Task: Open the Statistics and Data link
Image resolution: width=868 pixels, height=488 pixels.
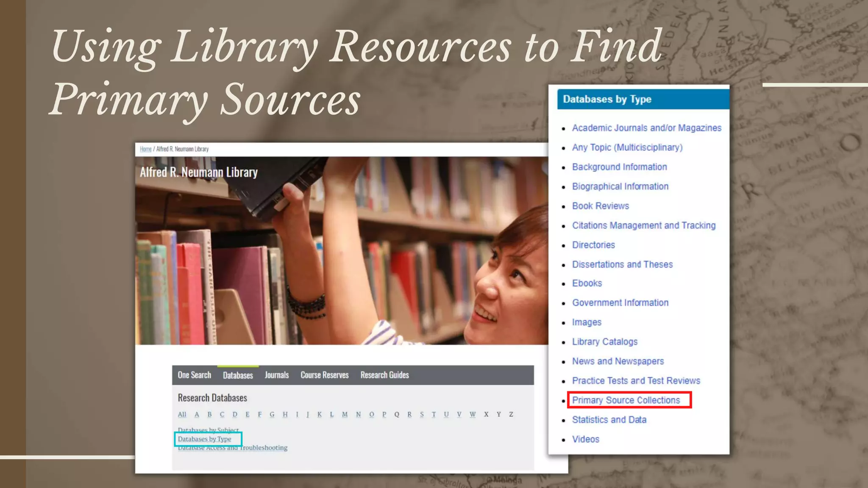Action: [609, 420]
